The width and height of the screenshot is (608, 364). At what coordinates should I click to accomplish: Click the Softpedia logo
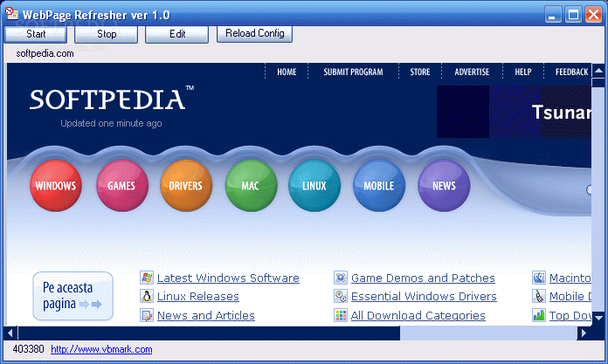[111, 99]
